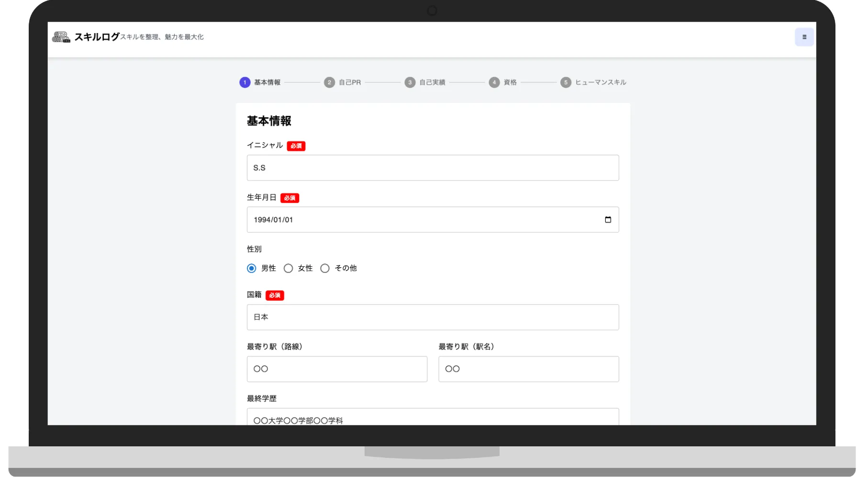The width and height of the screenshot is (868, 477).
Task: Click the step 3 circle for 自己実績
Action: coord(410,82)
